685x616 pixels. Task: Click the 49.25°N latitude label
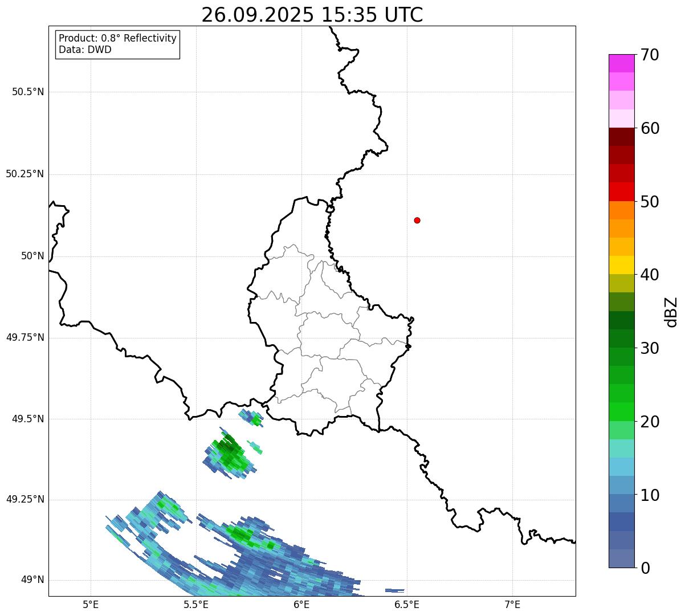click(x=25, y=499)
